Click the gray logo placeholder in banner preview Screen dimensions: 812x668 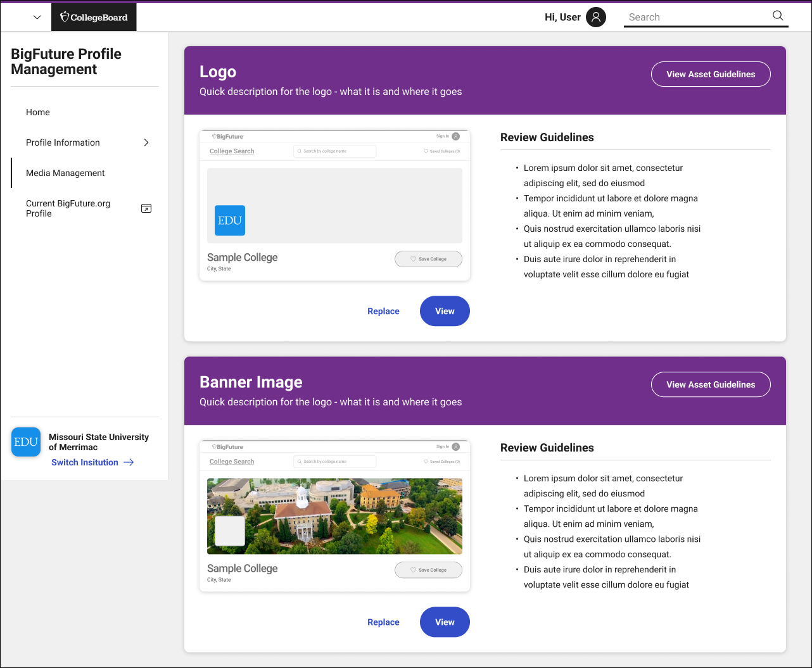(x=230, y=531)
